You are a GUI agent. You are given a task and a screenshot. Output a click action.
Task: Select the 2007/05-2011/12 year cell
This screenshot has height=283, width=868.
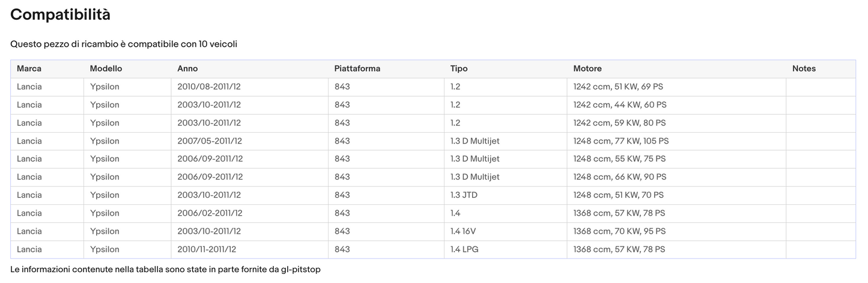coord(209,141)
